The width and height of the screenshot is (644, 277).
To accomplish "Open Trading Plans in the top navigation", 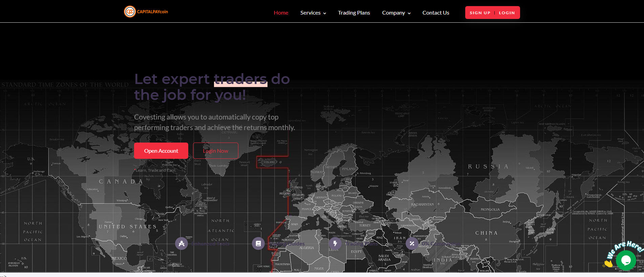I will point(354,13).
